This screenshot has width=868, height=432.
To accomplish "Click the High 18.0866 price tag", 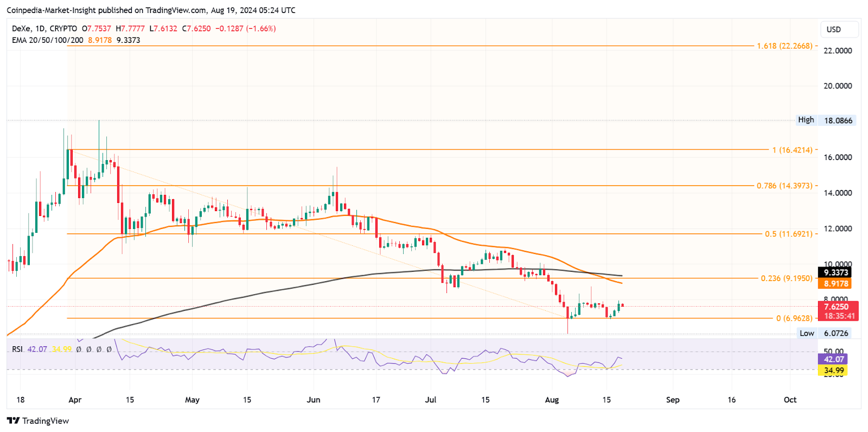I will pyautogui.click(x=826, y=120).
